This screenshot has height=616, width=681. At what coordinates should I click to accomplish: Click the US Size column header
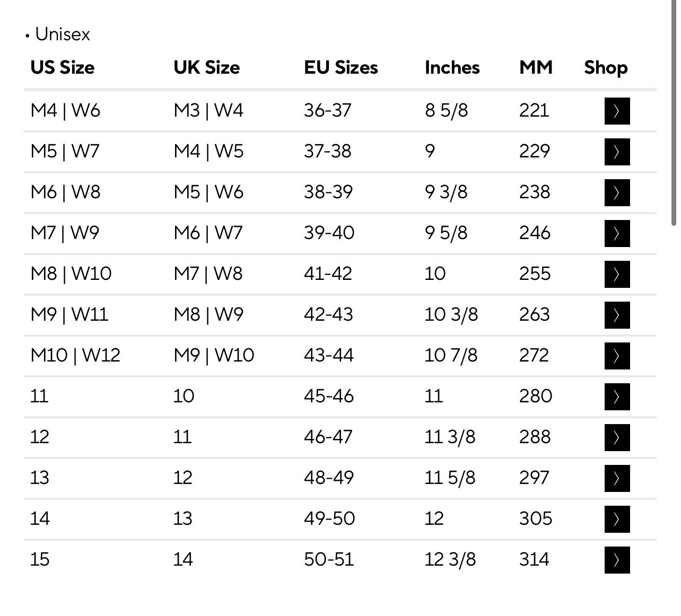pyautogui.click(x=63, y=67)
